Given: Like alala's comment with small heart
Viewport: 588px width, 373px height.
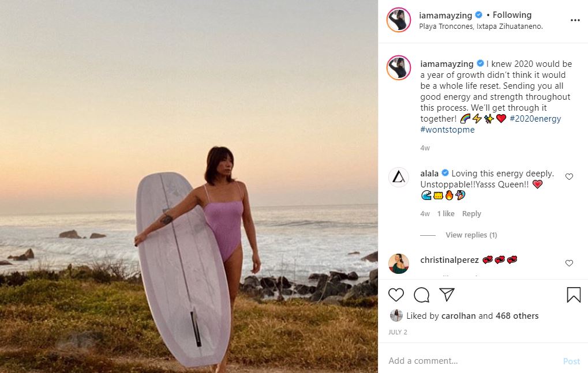Looking at the screenshot, I should pyautogui.click(x=569, y=177).
